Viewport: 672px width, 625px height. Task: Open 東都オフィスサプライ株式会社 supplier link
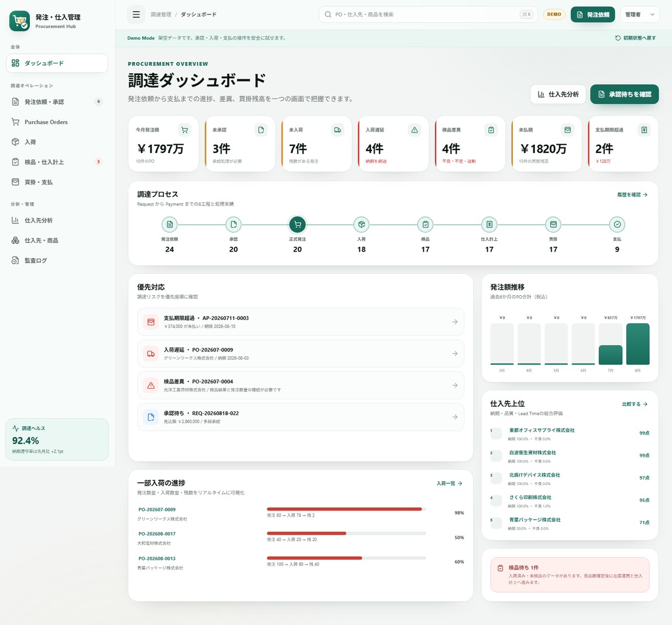(x=541, y=430)
